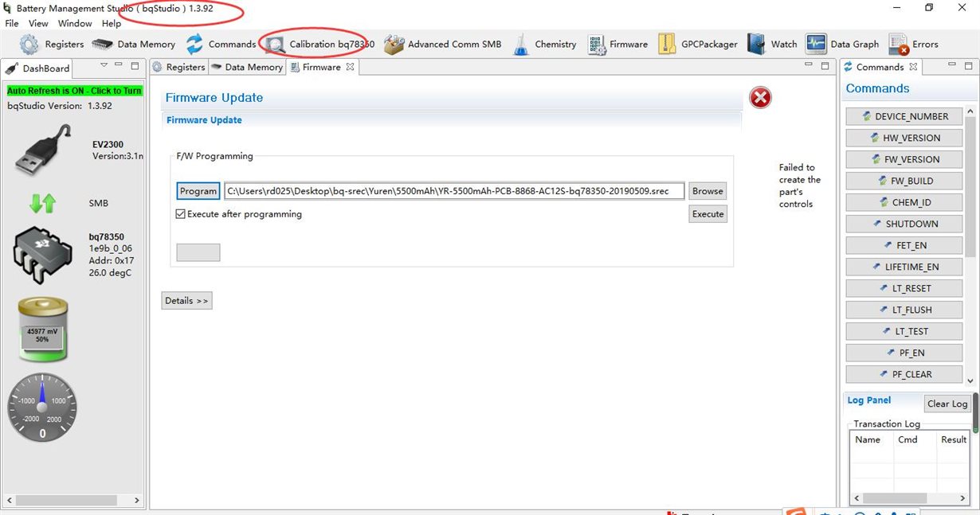Viewport: 980px width, 515px height.
Task: Send the CHEM_ID command
Action: 905,202
